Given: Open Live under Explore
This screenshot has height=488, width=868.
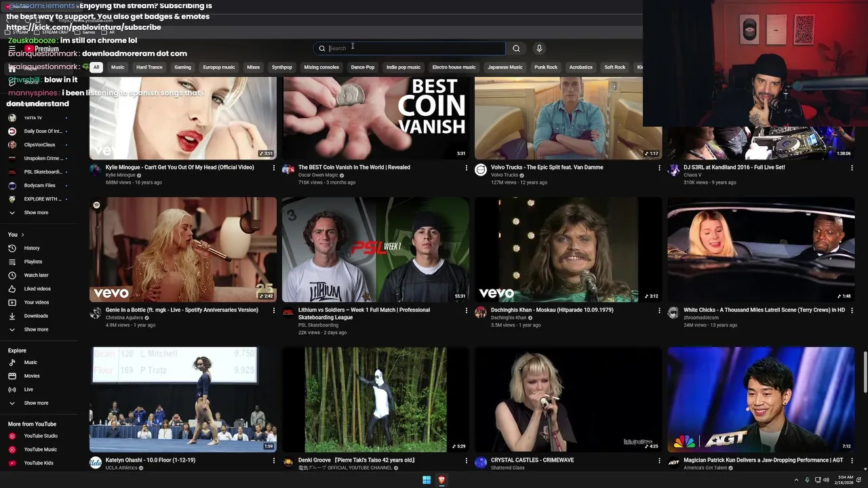Looking at the screenshot, I should (x=28, y=390).
